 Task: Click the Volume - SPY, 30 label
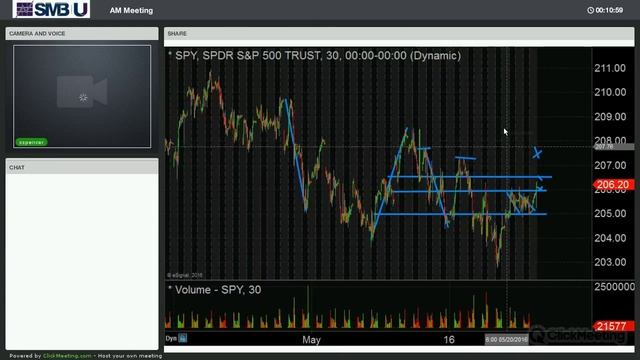coord(218,290)
